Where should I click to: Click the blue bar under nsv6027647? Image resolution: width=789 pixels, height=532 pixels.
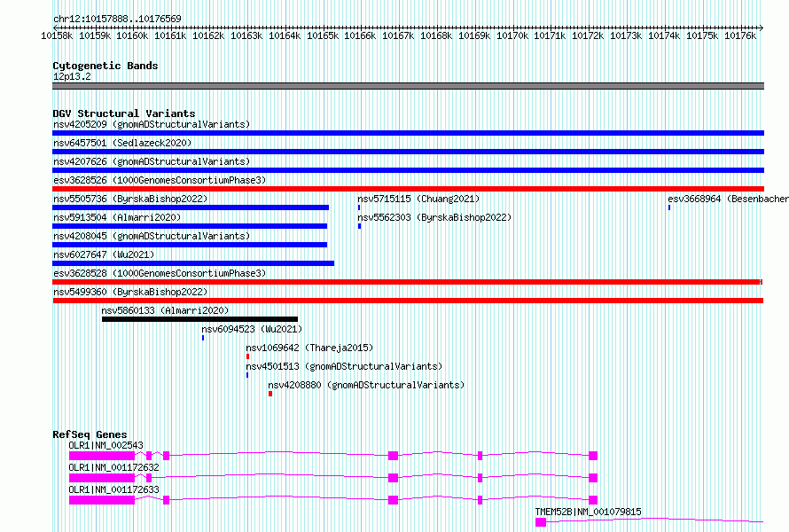(193, 263)
